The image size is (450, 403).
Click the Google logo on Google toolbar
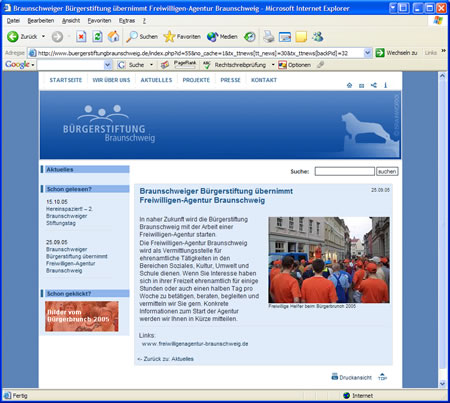(17, 65)
